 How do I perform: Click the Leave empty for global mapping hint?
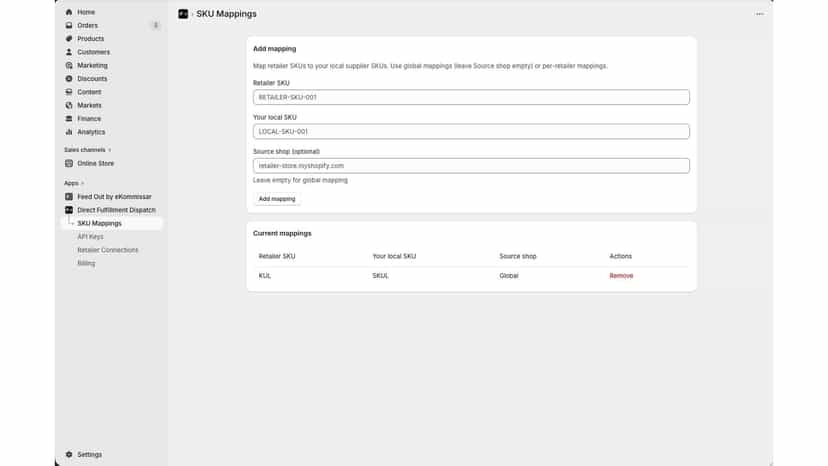coord(300,180)
